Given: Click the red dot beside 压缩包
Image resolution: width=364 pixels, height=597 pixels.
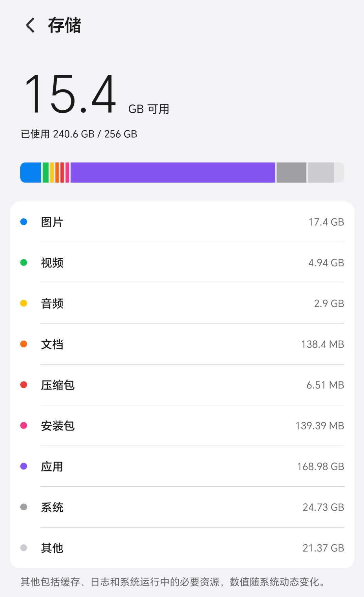Looking at the screenshot, I should point(24,385).
